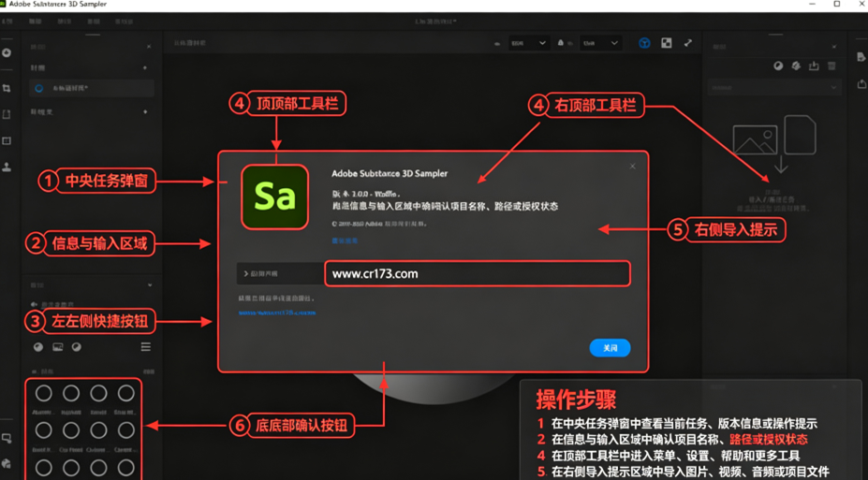Select the stamp tool icon in left sidebar
868x480 pixels.
[7, 167]
